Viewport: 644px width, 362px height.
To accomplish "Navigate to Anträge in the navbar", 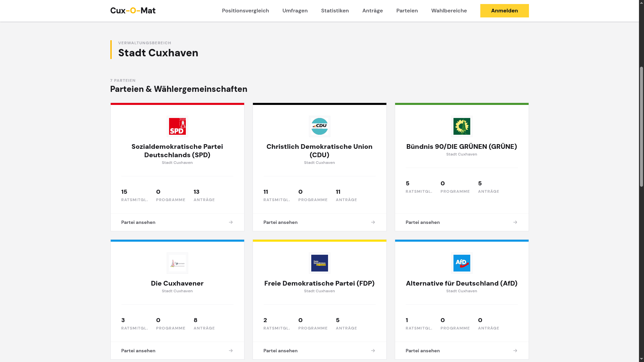I will [372, 11].
